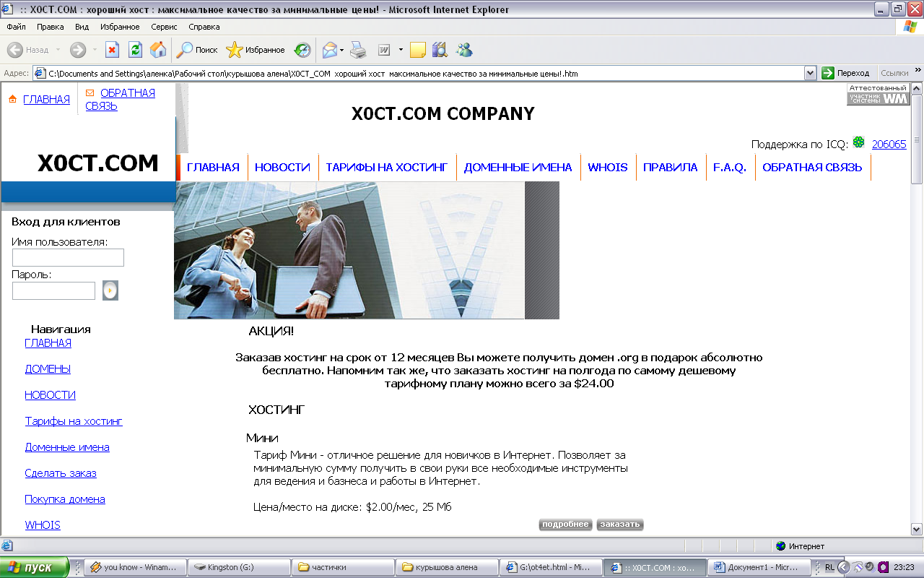Screen dimensions: 924x578
Task: Click the подробнее button for Мини tariff
Action: (x=566, y=525)
